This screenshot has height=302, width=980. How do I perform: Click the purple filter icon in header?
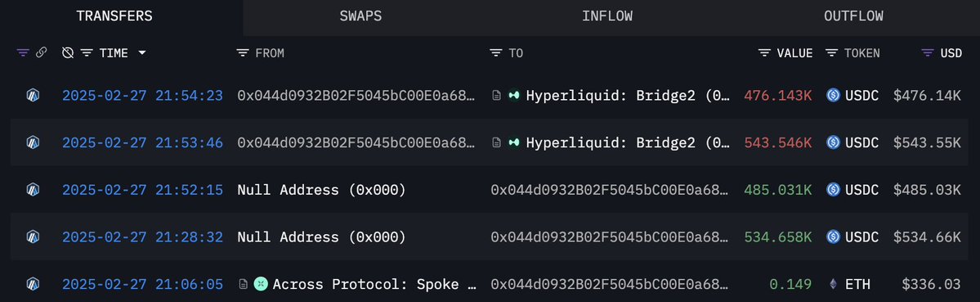[23, 53]
